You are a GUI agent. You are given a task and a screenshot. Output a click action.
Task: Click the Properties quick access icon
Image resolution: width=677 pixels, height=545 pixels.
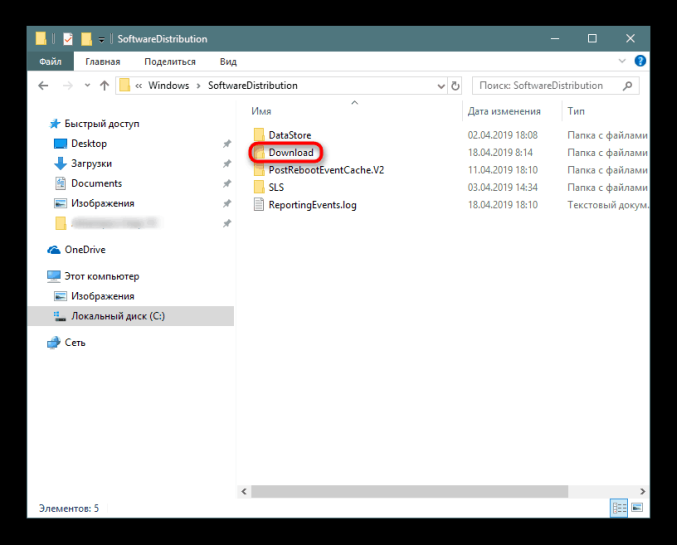[68, 39]
